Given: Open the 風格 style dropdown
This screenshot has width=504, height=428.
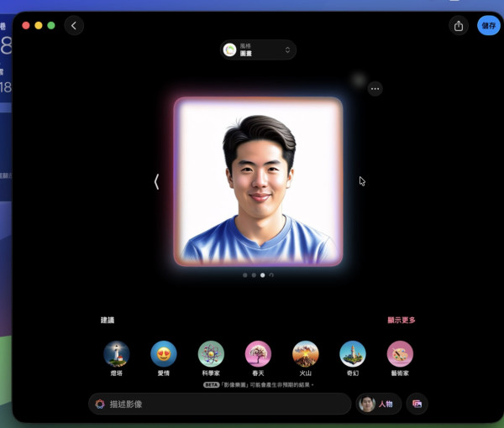Looking at the screenshot, I should [x=258, y=50].
